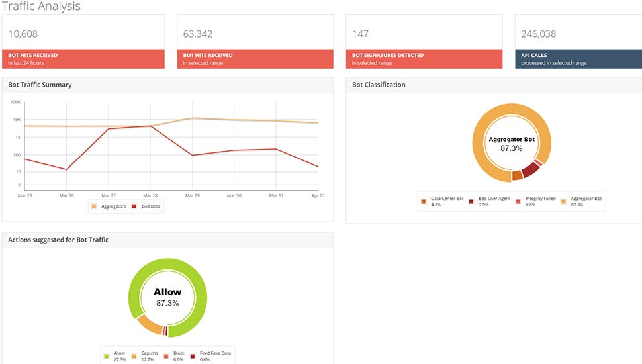Toggle the Bad Bots legend swatch
The width and height of the screenshot is (642, 364).
pyautogui.click(x=134, y=206)
